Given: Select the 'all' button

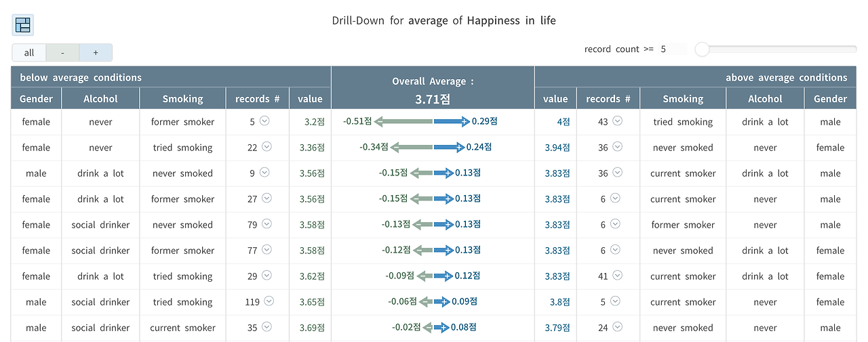Looking at the screenshot, I should [29, 53].
